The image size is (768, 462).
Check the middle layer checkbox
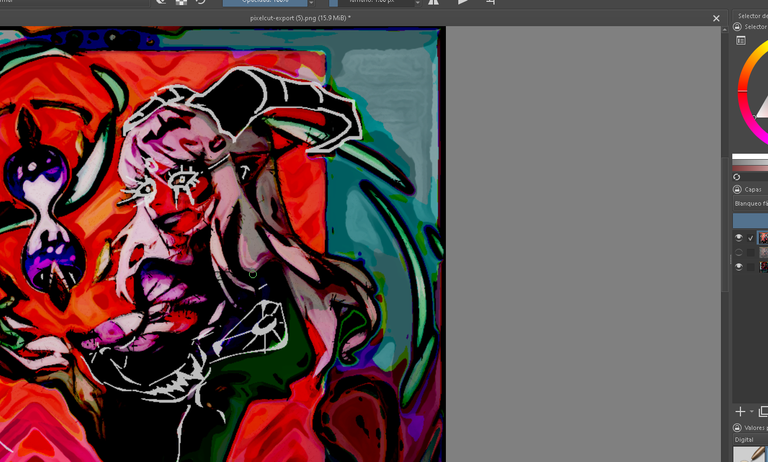pyautogui.click(x=750, y=253)
